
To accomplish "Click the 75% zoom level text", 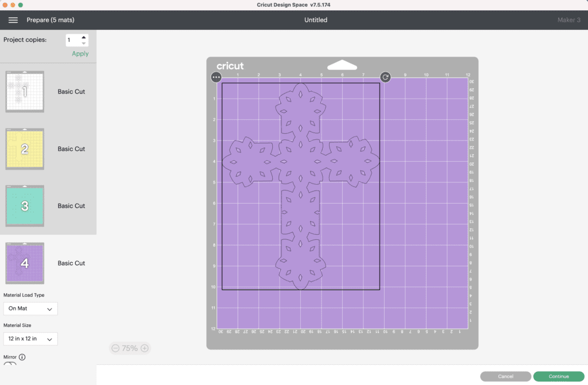I will 130,348.
